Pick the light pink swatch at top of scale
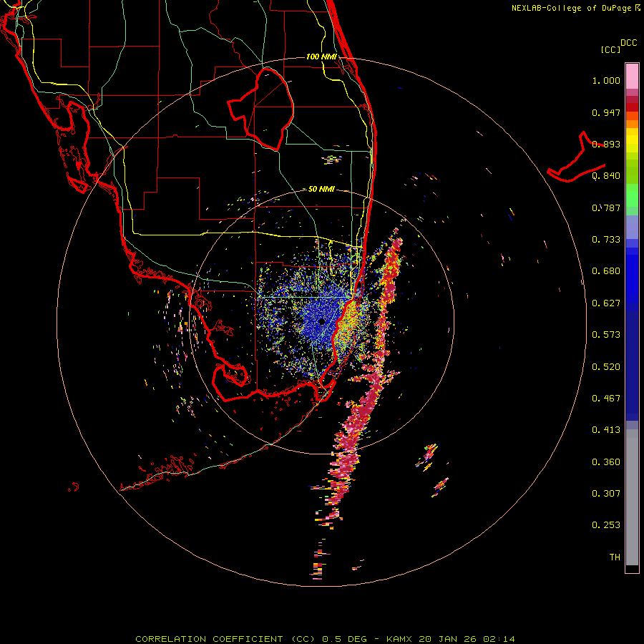This screenshot has width=644, height=644. tap(632, 77)
